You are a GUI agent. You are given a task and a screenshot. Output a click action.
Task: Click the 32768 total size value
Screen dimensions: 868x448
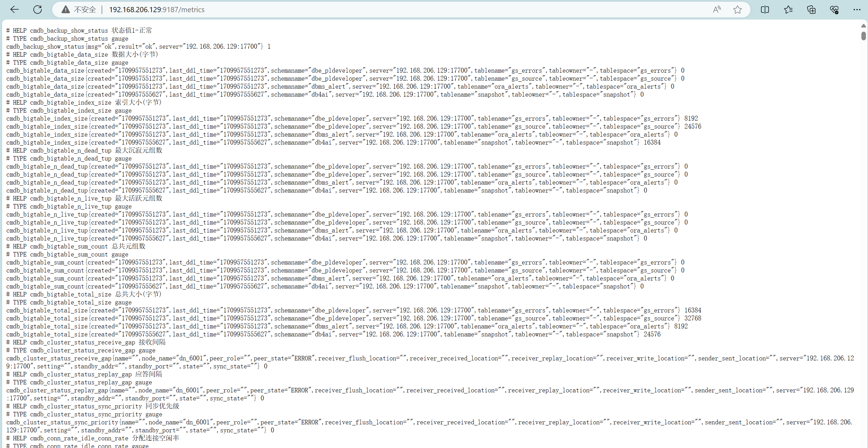(693, 318)
